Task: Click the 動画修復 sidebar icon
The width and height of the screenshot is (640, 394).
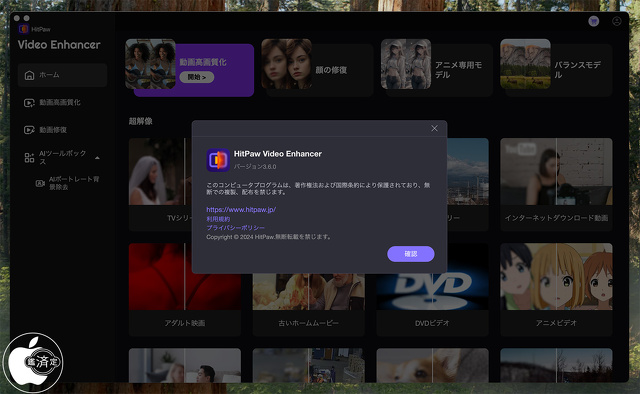Action: (29, 130)
